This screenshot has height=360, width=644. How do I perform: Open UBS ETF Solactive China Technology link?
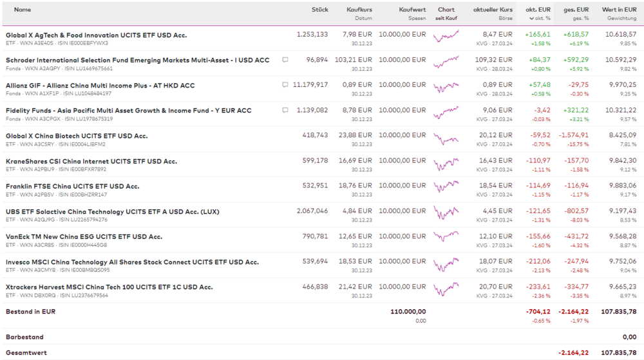pos(112,211)
